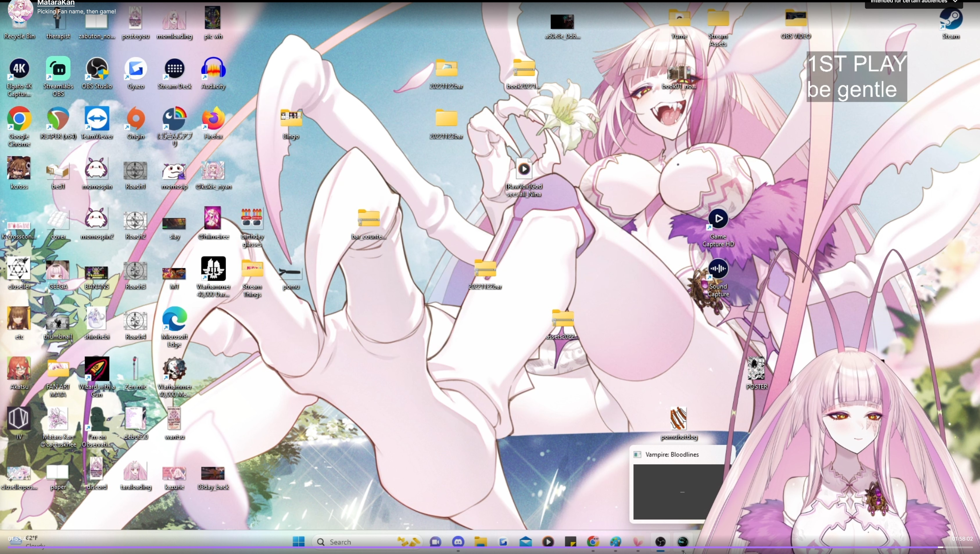
Task: Open the MataraKan channel avatar
Action: [x=20, y=10]
